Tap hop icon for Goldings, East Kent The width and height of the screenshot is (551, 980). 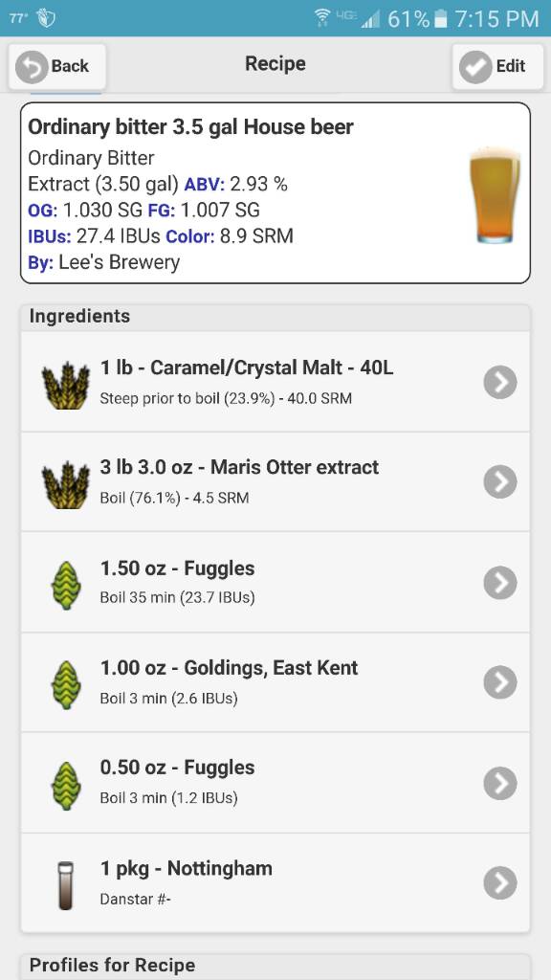tap(65, 685)
